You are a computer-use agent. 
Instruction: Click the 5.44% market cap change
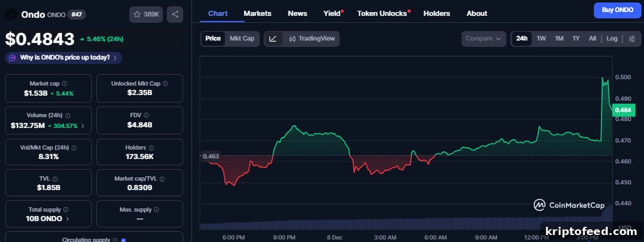[x=61, y=94]
